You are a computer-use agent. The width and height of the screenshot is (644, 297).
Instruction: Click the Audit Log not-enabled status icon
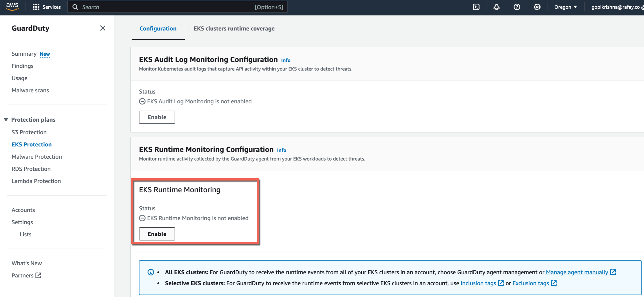coord(142,101)
